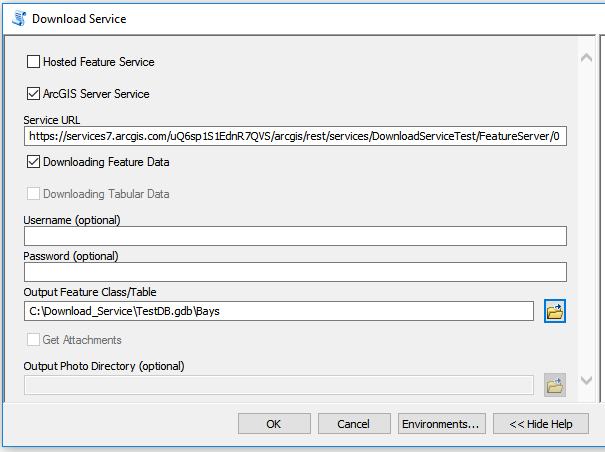The image size is (605, 452).
Task: Click the scrollbar up arrow
Action: [x=588, y=59]
